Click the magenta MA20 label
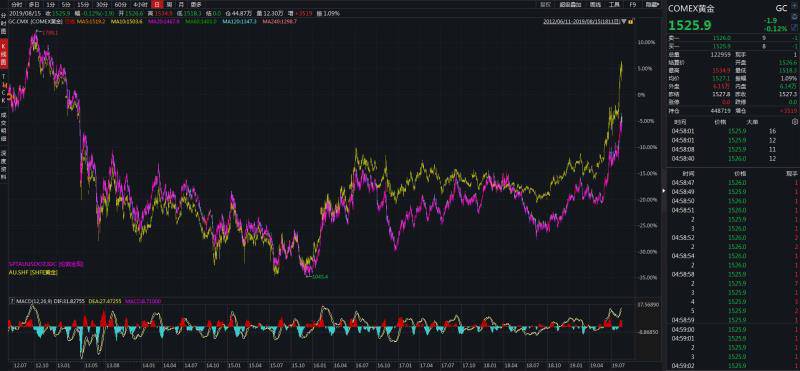 coord(163,22)
